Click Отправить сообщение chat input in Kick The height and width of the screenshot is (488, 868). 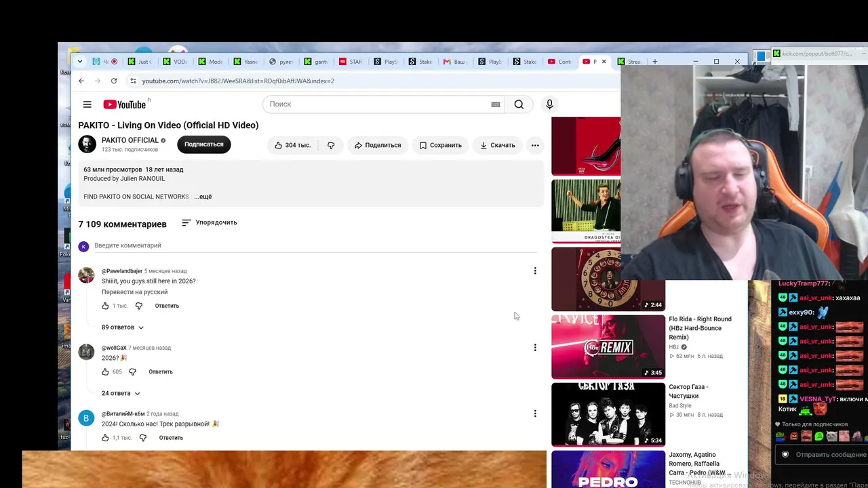pos(831,455)
